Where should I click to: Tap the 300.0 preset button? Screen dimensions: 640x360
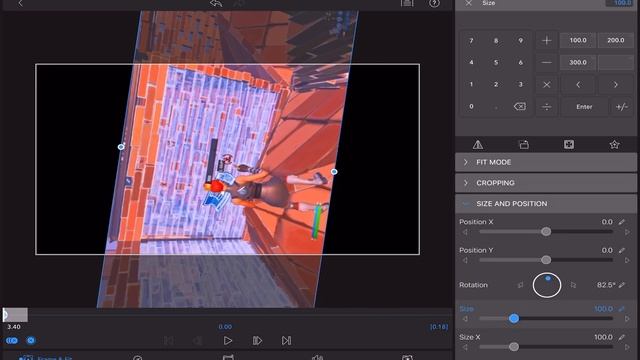578,62
